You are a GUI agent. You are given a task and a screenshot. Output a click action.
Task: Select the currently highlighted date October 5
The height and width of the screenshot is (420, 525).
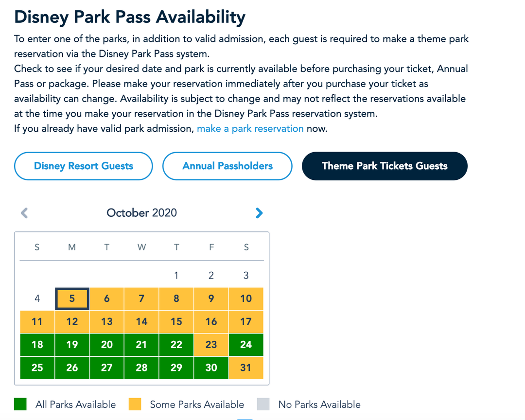tap(72, 298)
